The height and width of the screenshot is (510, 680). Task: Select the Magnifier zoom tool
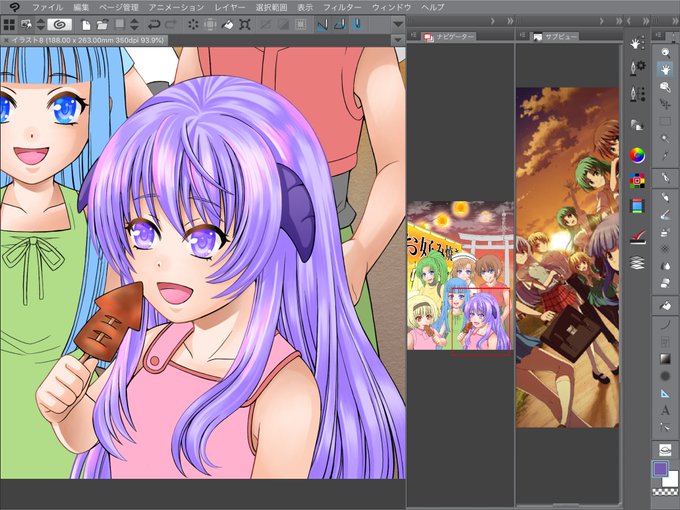(x=665, y=53)
